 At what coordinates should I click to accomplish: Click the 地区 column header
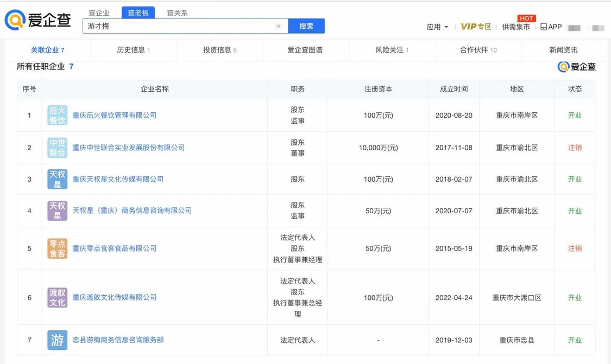click(x=516, y=89)
